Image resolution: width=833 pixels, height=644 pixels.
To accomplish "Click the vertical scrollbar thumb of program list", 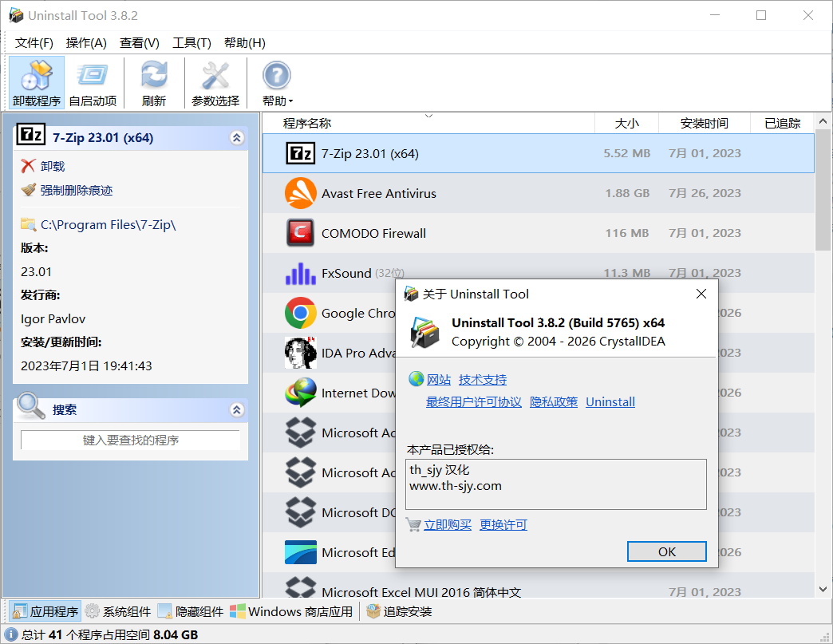I will click(x=823, y=190).
